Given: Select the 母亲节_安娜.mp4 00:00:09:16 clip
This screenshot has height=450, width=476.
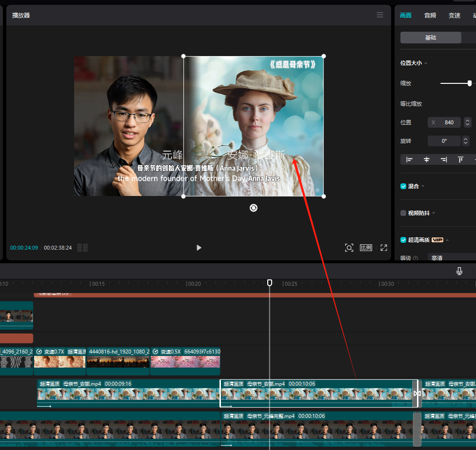Looking at the screenshot, I should point(128,393).
